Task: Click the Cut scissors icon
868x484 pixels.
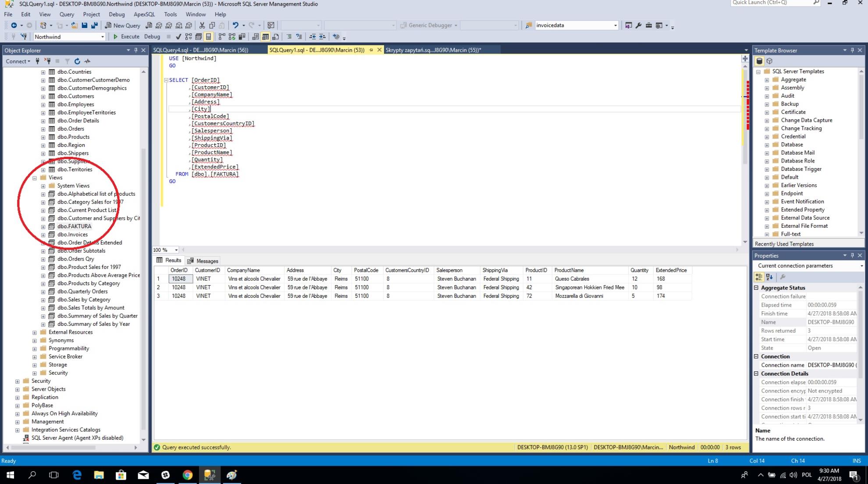Action: (x=202, y=25)
